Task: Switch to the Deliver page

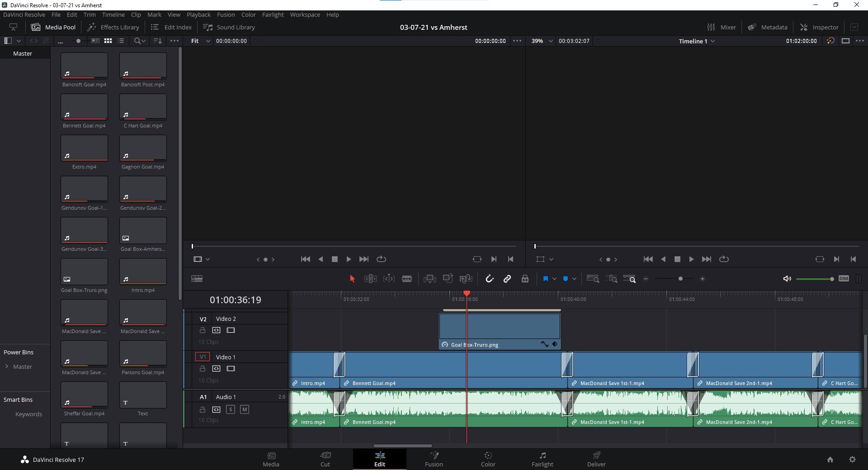Action: pyautogui.click(x=597, y=459)
